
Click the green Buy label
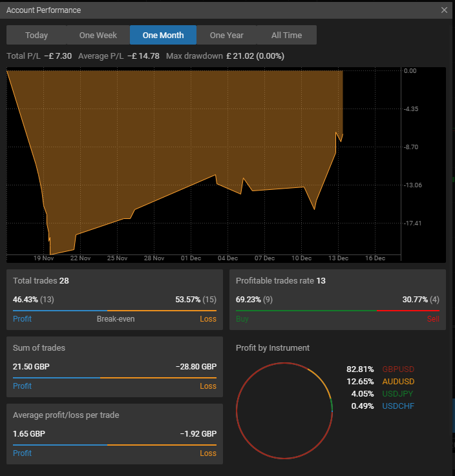[242, 319]
